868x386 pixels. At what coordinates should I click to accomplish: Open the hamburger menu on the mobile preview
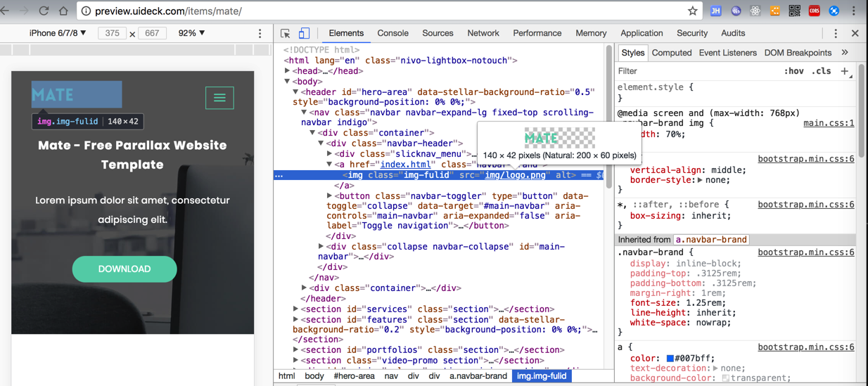tap(219, 98)
